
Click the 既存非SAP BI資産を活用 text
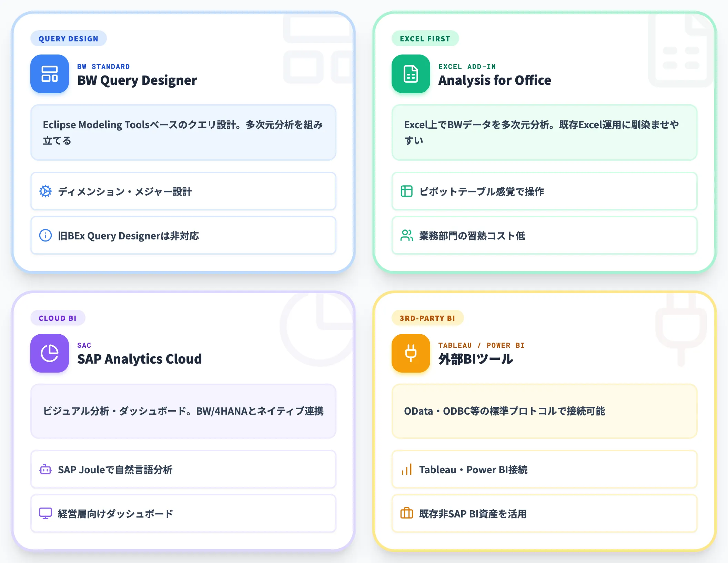(473, 514)
